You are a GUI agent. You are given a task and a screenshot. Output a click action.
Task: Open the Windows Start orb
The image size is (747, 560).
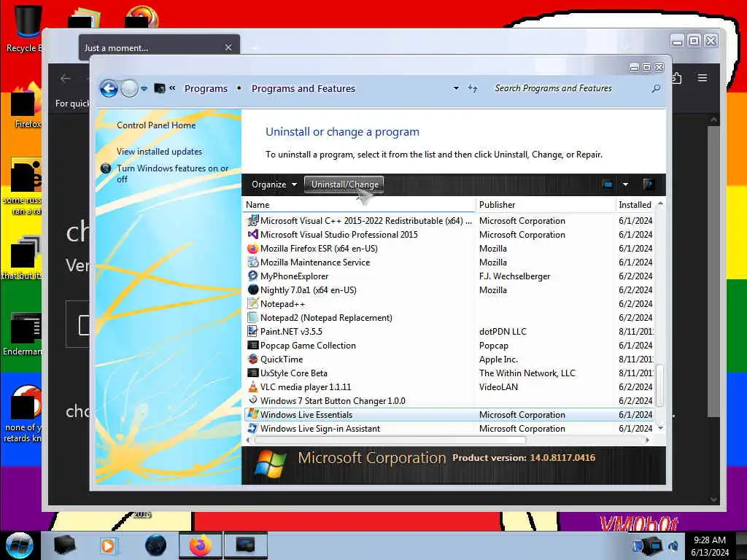point(20,545)
